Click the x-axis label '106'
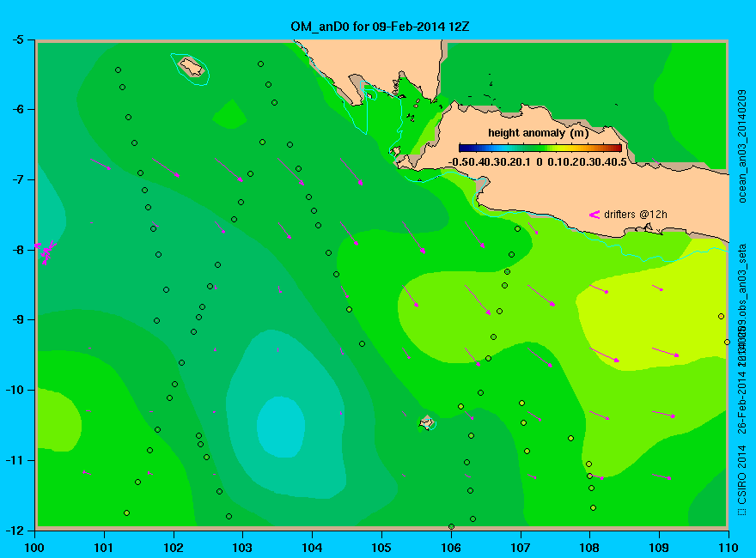The width and height of the screenshot is (756, 558). 451,548
